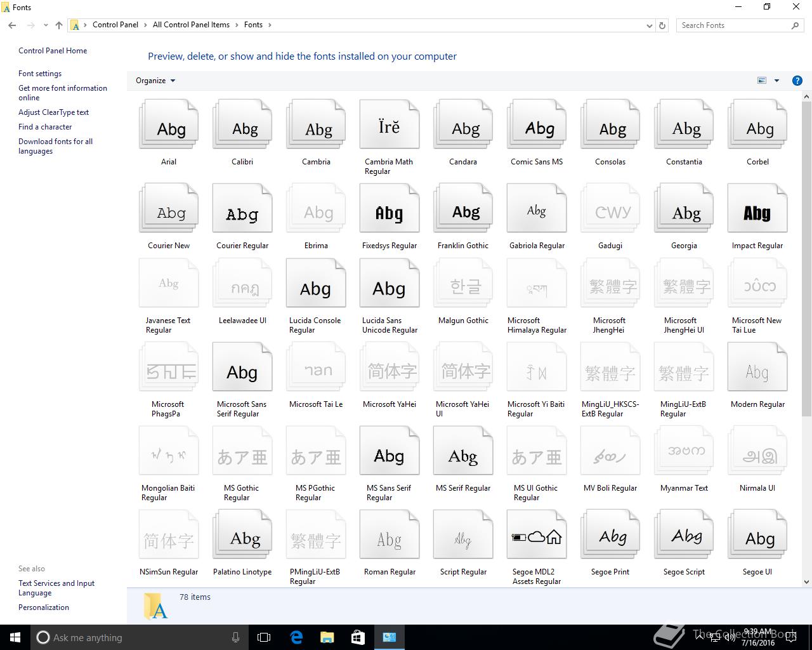Select the Calibri font icon
This screenshot has height=650, width=812.
click(x=242, y=124)
